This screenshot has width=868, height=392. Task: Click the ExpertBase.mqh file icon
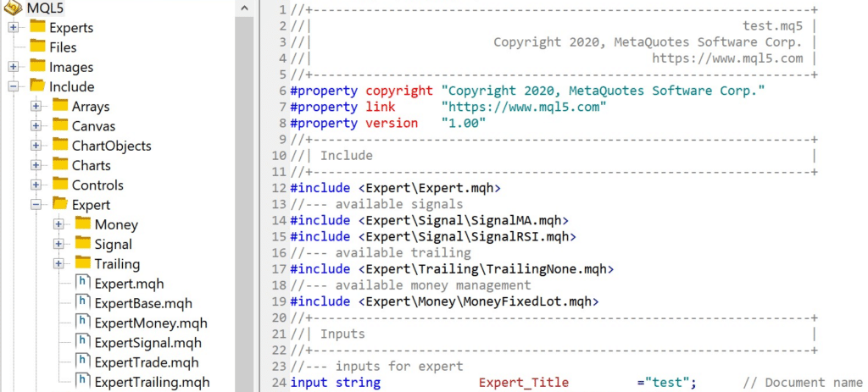[82, 303]
